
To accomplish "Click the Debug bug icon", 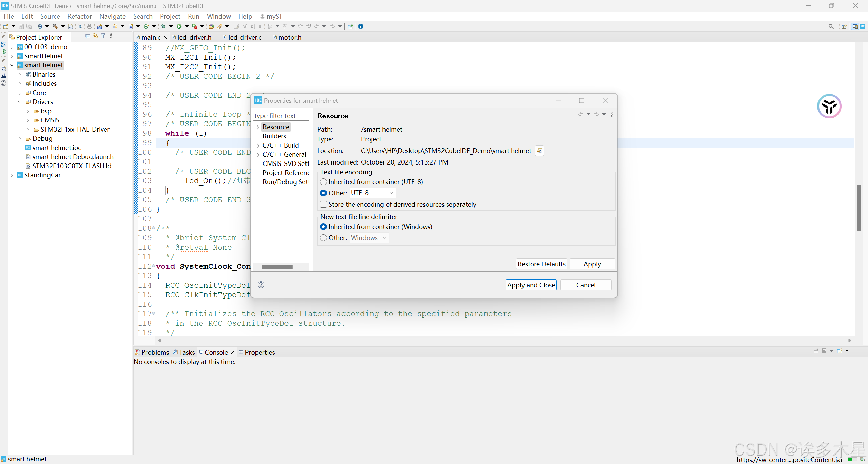I will (x=164, y=26).
